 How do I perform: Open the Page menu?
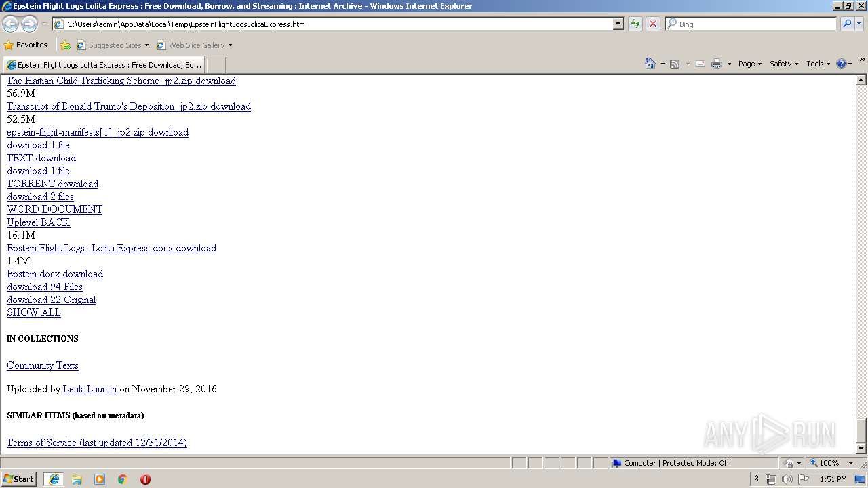[750, 64]
